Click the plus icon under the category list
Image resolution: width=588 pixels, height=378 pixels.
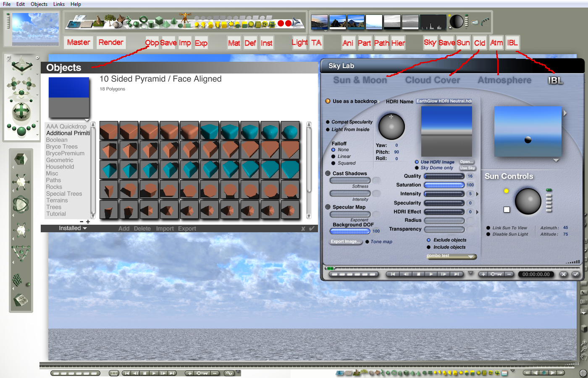coord(88,222)
